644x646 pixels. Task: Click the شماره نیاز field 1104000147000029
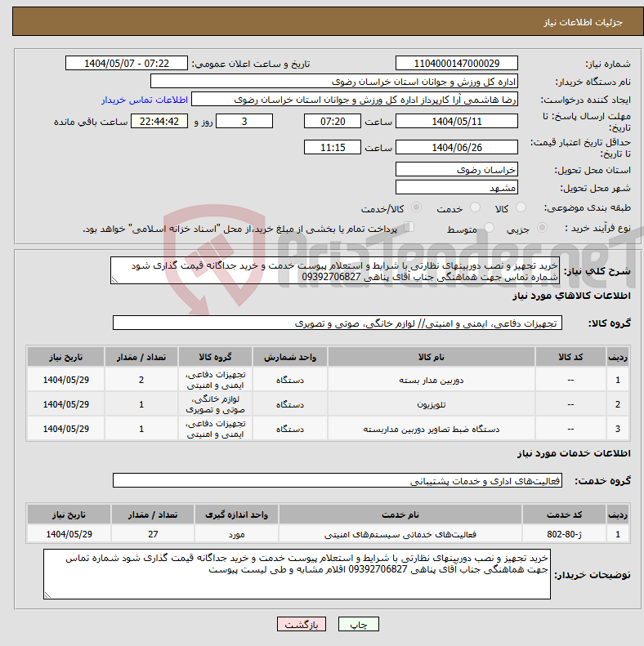tap(456, 63)
